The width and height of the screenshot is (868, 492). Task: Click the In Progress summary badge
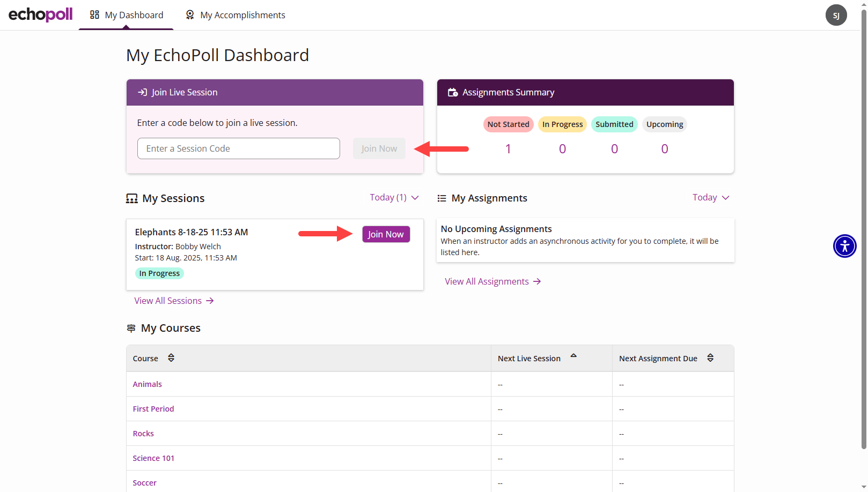click(x=562, y=124)
